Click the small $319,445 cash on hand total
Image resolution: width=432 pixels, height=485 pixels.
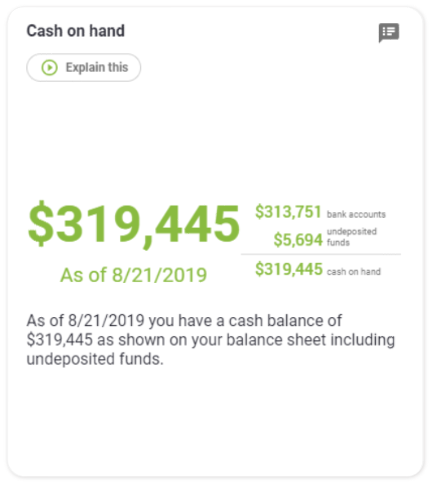[289, 269]
